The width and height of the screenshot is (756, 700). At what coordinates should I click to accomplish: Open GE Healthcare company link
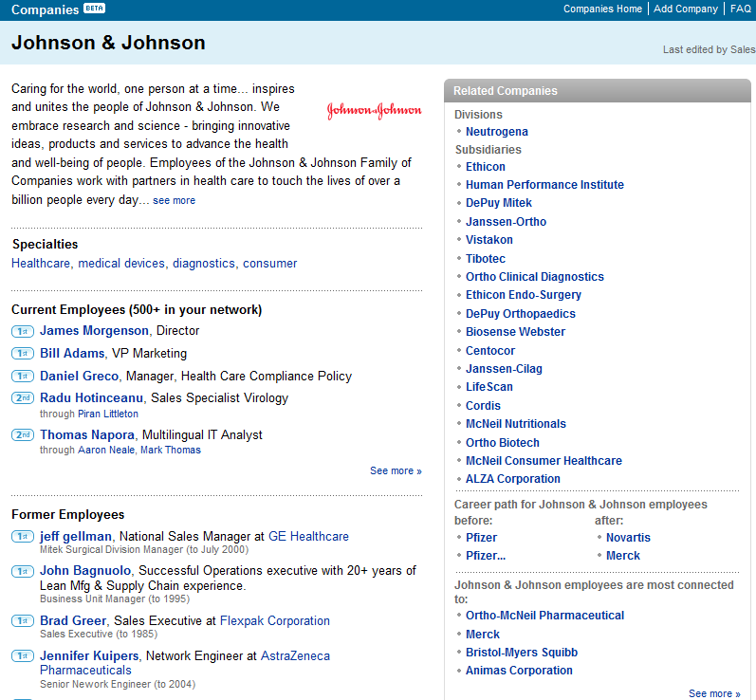(x=308, y=537)
